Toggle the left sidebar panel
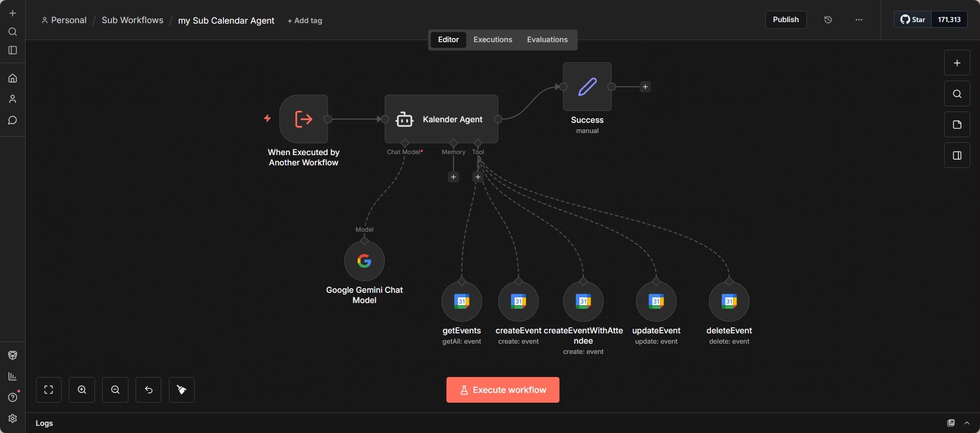The height and width of the screenshot is (433, 980). point(13,50)
